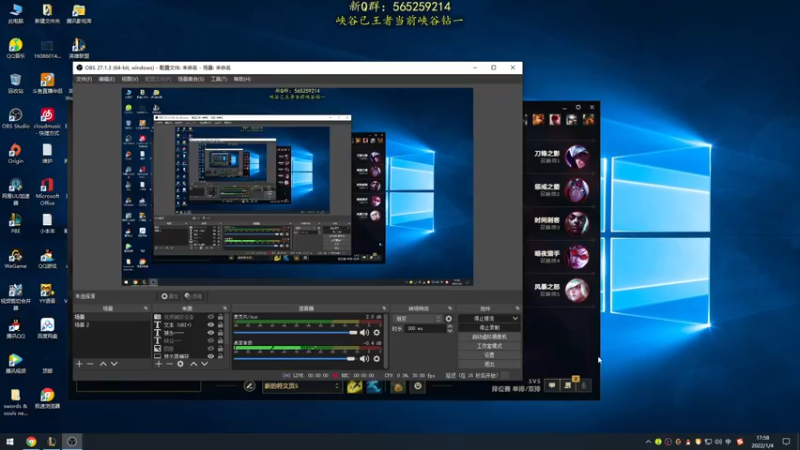Click the 停止推流 stop streaming button
Image resolution: width=800 pixels, height=450 pixels.
coord(485,318)
